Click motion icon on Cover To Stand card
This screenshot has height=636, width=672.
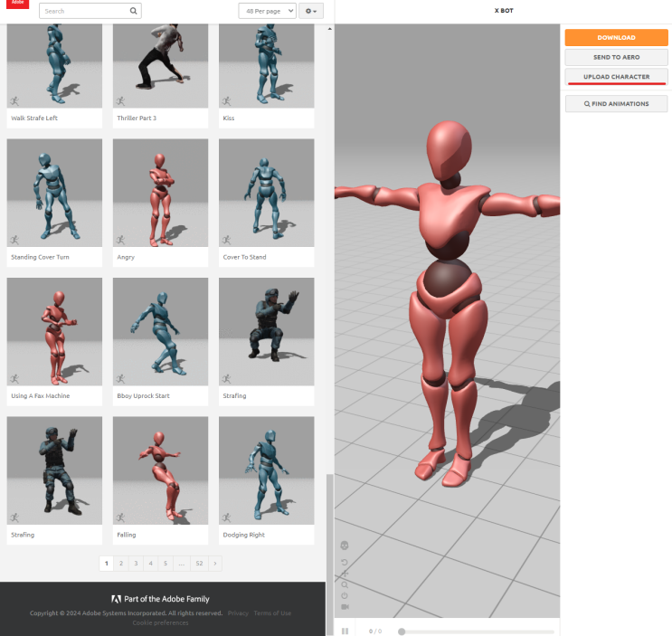pyautogui.click(x=226, y=240)
